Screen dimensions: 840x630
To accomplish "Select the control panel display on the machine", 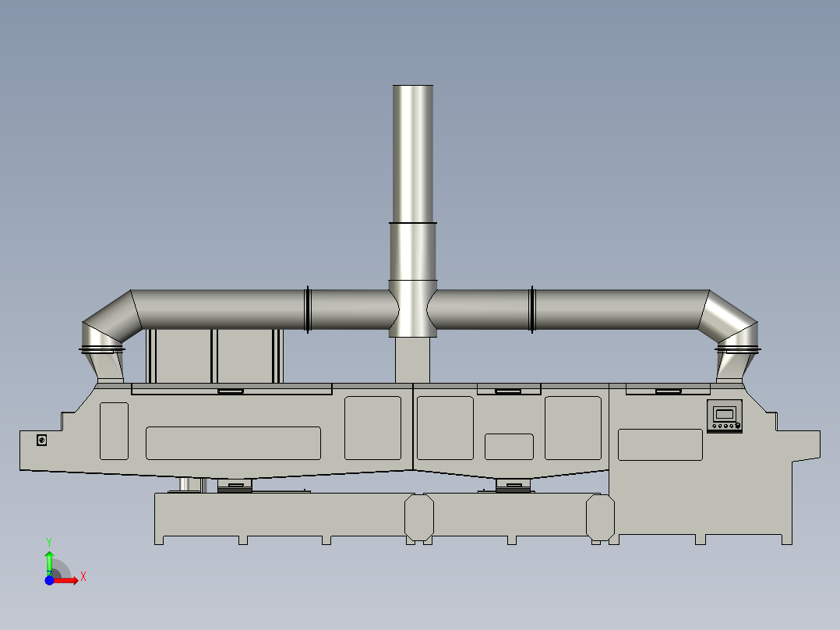I will tap(725, 416).
